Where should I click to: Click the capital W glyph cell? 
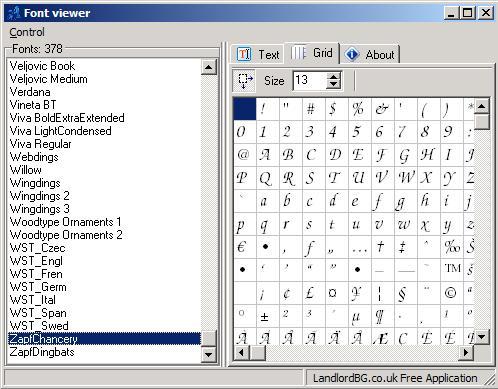point(406,178)
